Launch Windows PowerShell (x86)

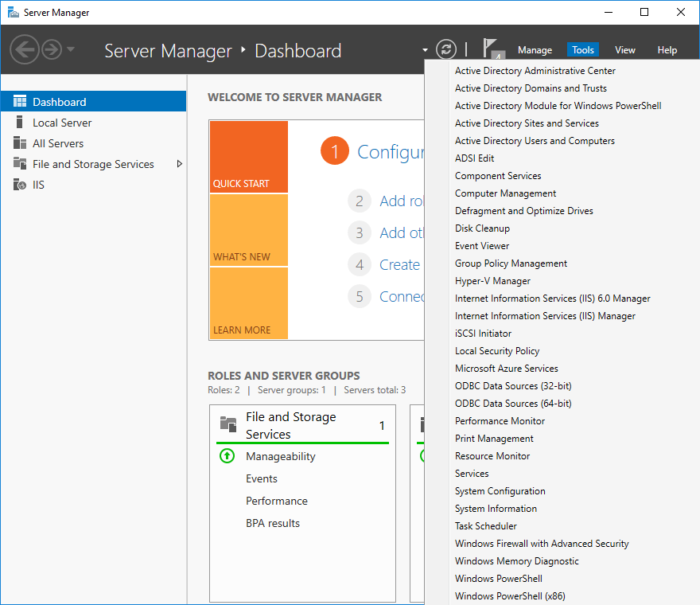(x=510, y=596)
